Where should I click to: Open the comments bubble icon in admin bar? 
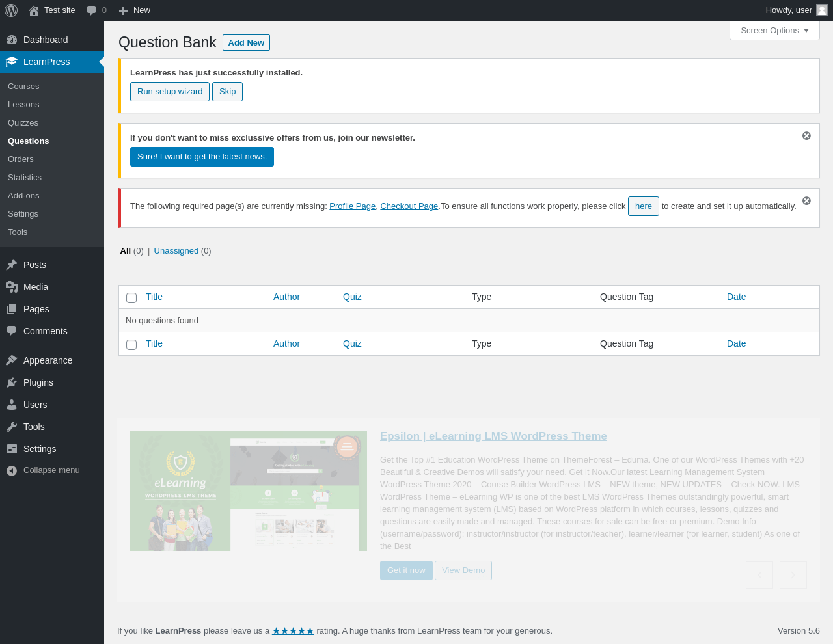[x=92, y=10]
